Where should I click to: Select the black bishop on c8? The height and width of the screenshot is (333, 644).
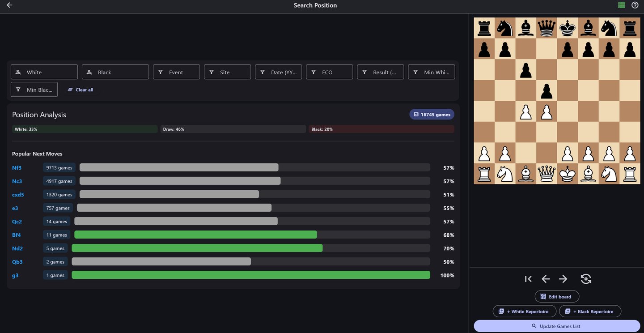tap(526, 28)
